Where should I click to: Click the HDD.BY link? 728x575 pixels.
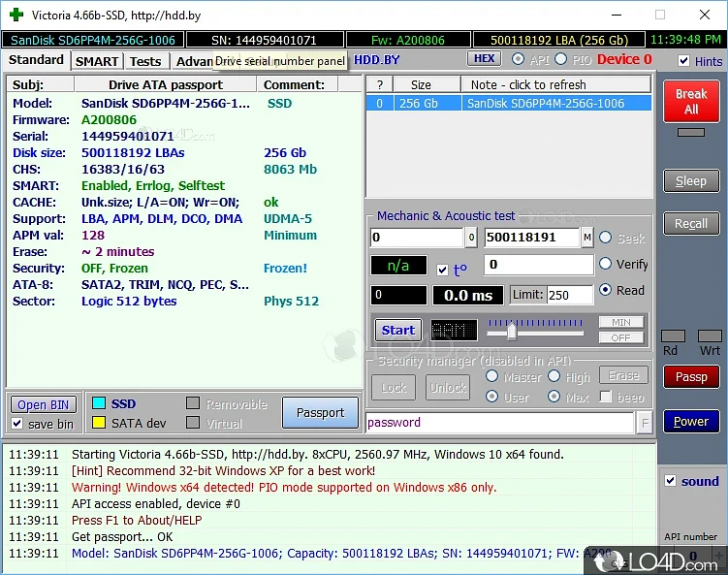(x=377, y=59)
